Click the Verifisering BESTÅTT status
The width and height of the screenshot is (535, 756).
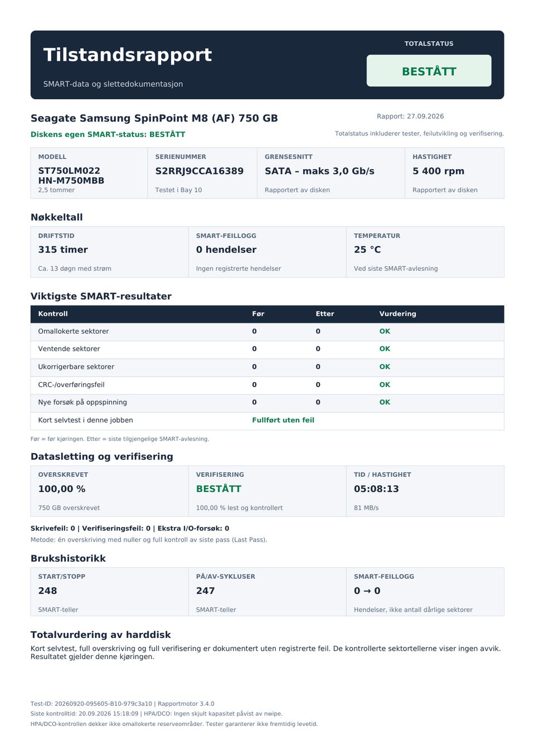click(x=218, y=489)
